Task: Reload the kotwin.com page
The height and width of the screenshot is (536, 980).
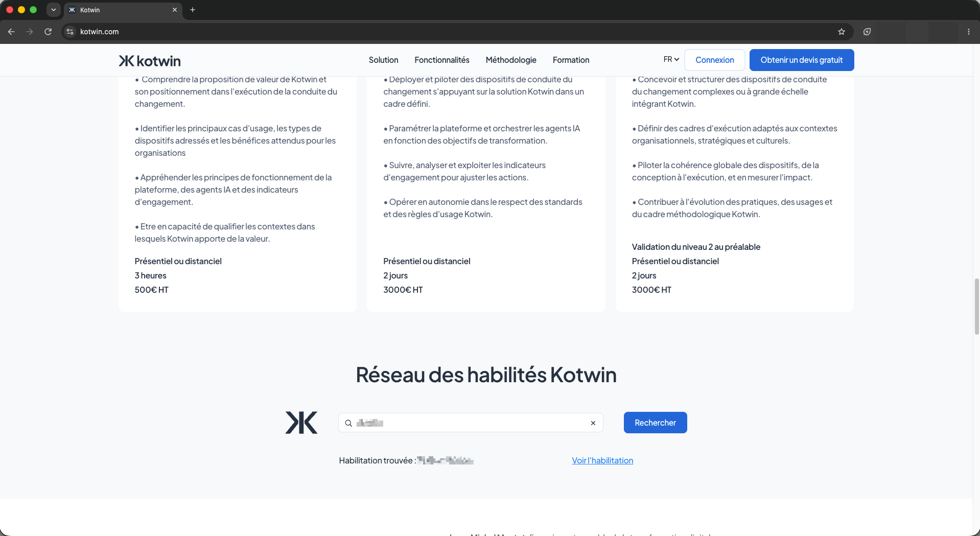Action: click(x=48, y=32)
